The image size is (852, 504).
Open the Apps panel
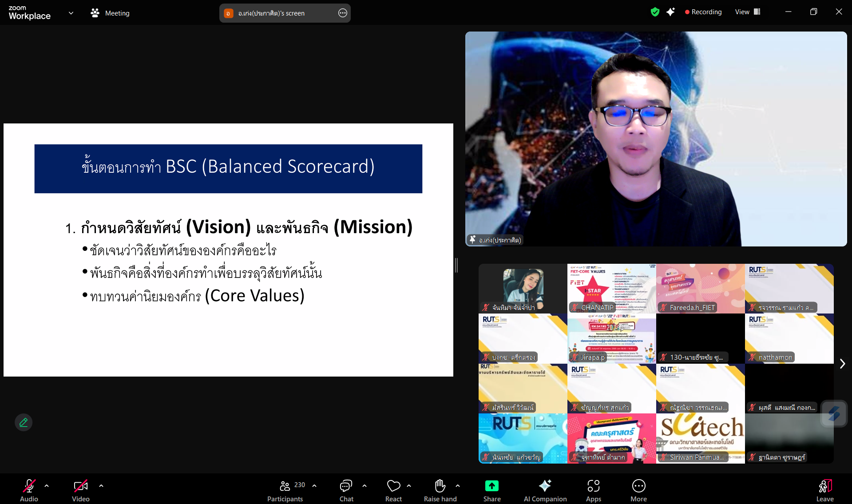coord(593,486)
